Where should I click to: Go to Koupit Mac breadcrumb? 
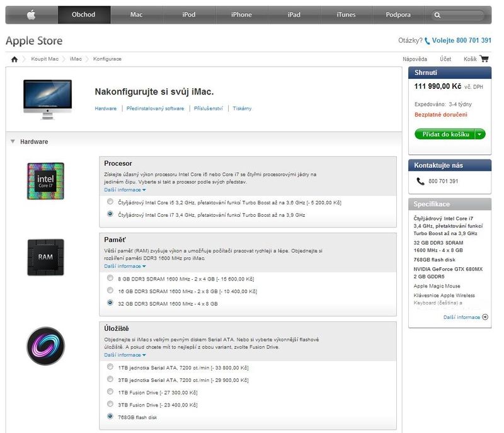coord(45,59)
